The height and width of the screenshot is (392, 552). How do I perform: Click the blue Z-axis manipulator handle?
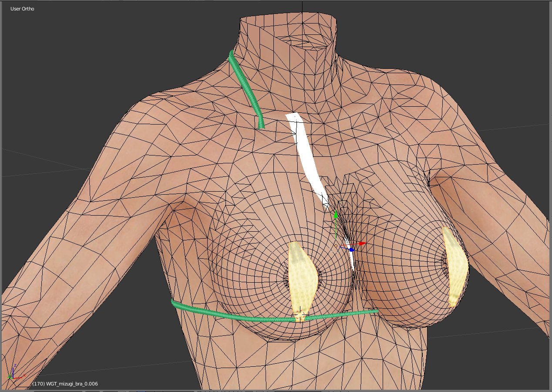click(351, 250)
